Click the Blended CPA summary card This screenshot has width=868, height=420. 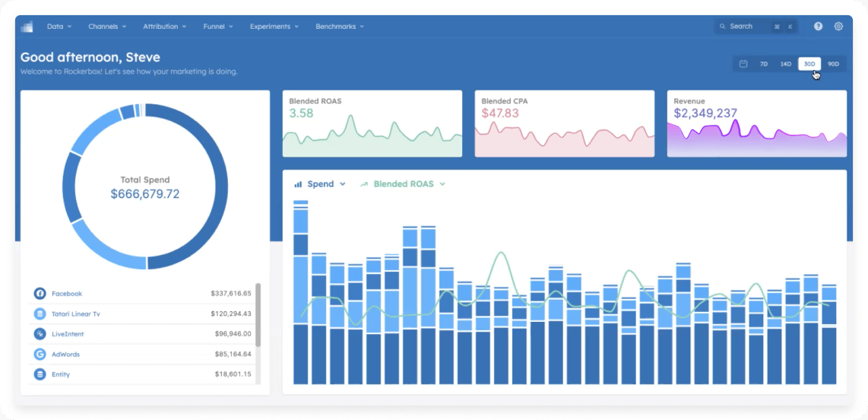tap(564, 124)
